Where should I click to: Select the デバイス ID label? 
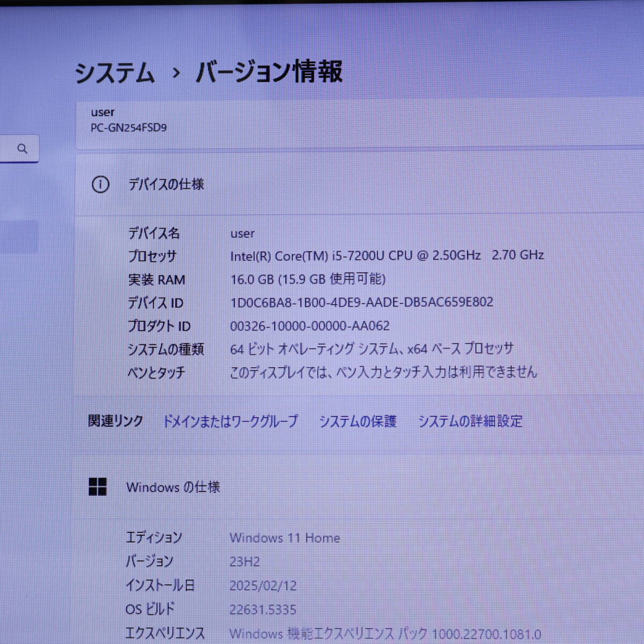coord(155,303)
